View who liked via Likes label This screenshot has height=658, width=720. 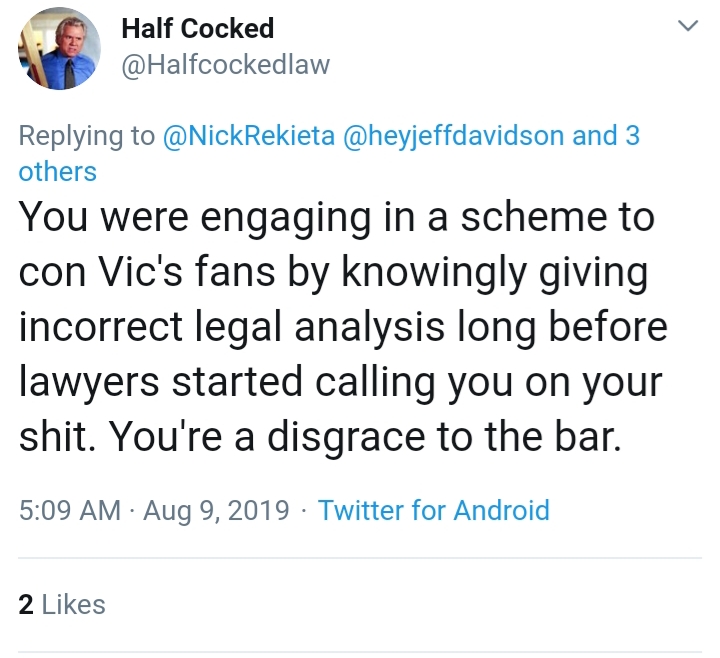coord(73,605)
